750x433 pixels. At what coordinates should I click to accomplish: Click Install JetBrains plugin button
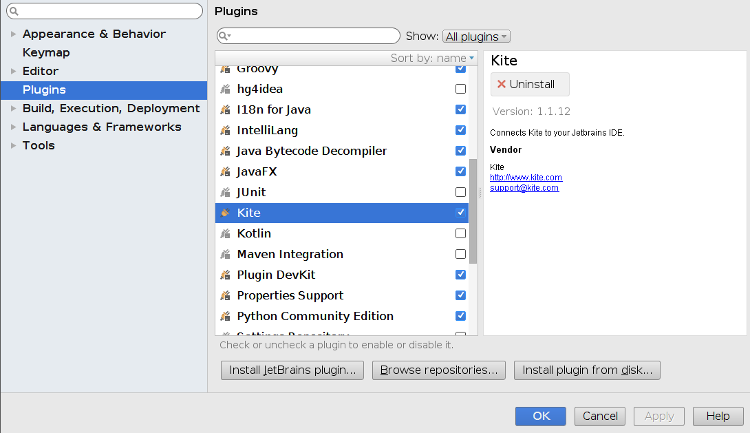(292, 370)
